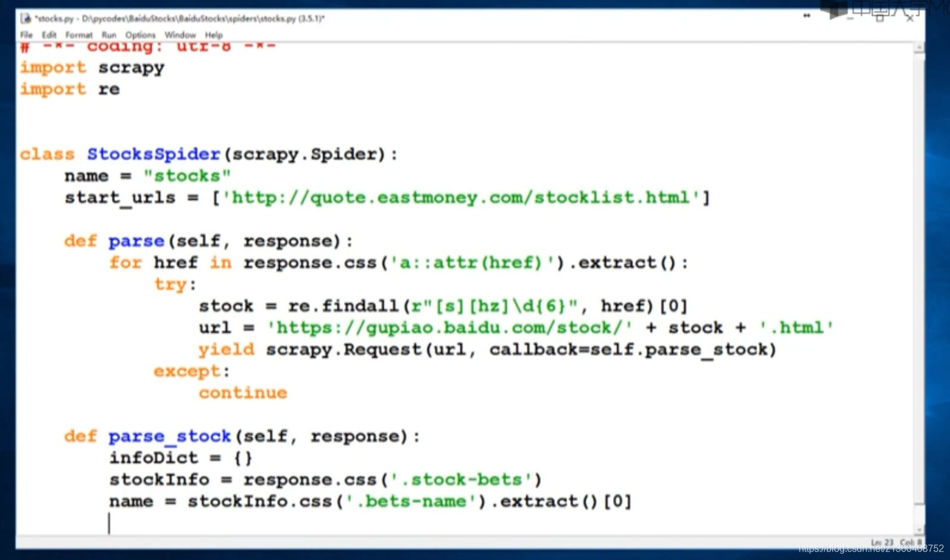Image resolution: width=950 pixels, height=560 pixels.
Task: Click the window title bar text stocks.py
Action: click(x=180, y=19)
